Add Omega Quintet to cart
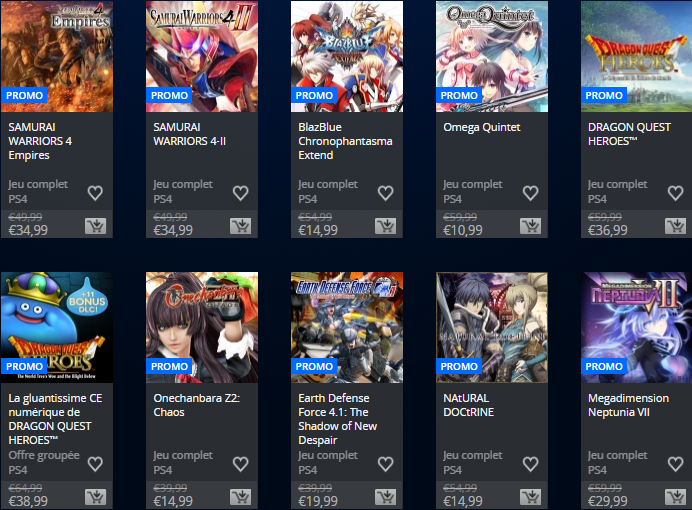 [530, 226]
